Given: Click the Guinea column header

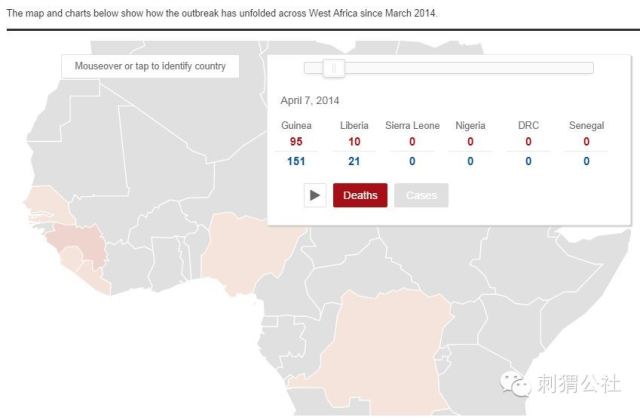Looking at the screenshot, I should click(x=296, y=126).
